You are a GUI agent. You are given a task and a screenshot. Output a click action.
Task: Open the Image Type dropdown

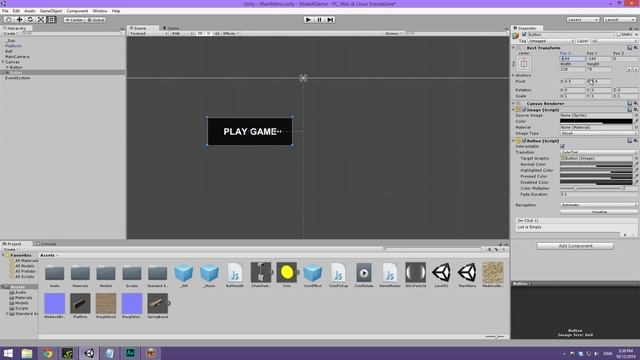[x=599, y=133]
